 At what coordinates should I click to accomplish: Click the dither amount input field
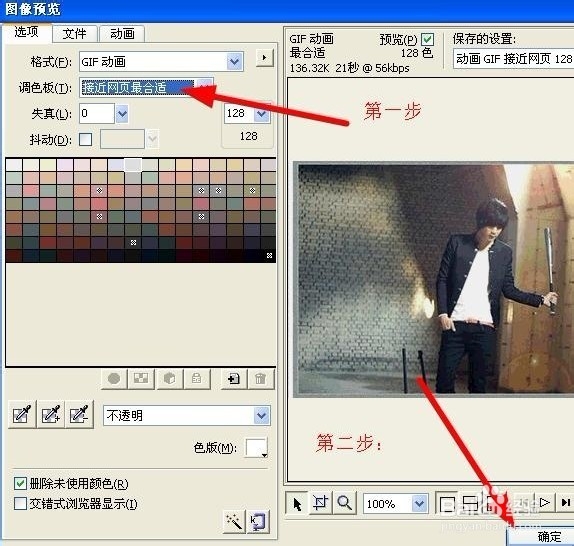122,139
